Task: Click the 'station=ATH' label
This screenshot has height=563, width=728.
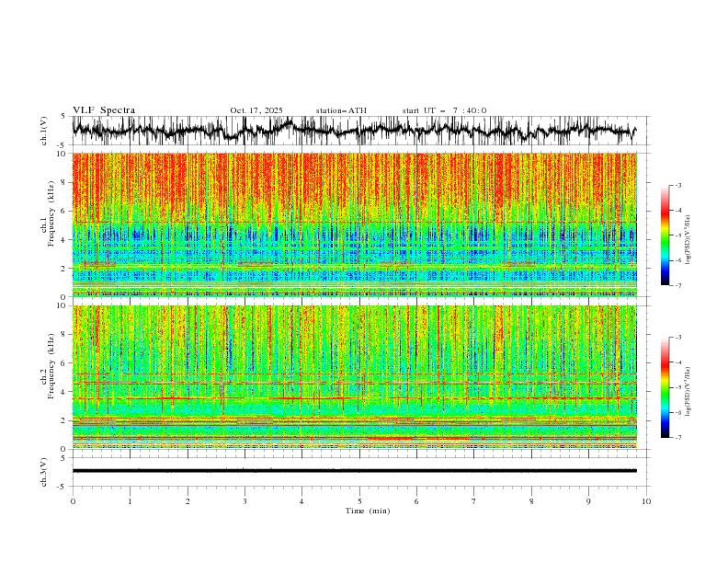Action: coord(341,110)
